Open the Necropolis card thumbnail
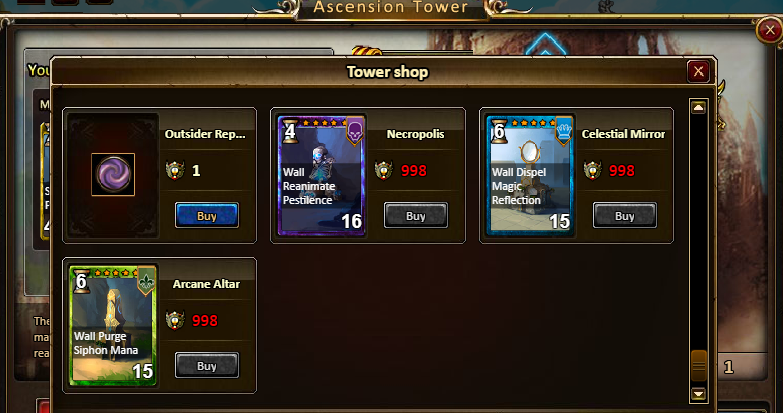783x413 pixels. point(322,175)
